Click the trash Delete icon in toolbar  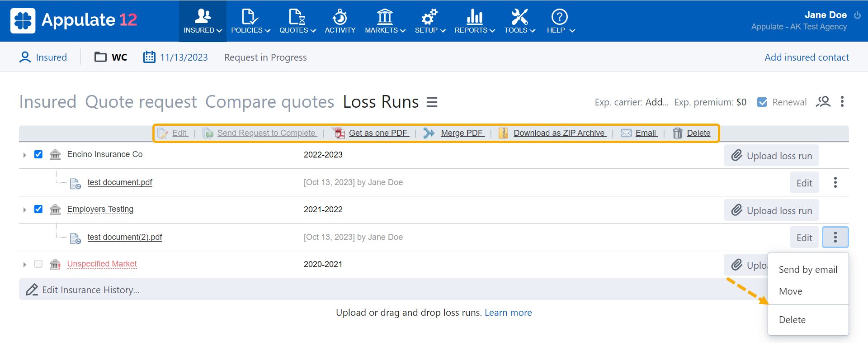pyautogui.click(x=677, y=133)
